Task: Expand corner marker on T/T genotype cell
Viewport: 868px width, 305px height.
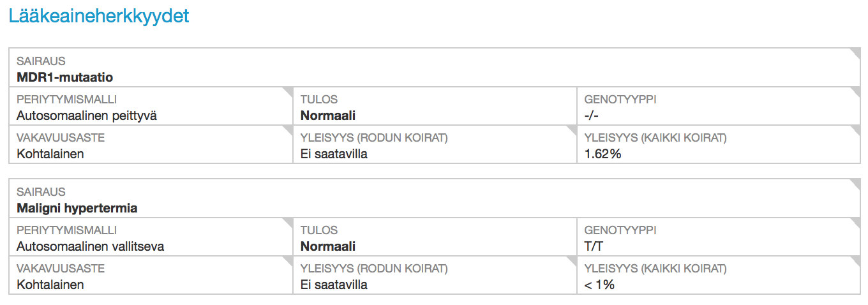Action: (x=855, y=223)
